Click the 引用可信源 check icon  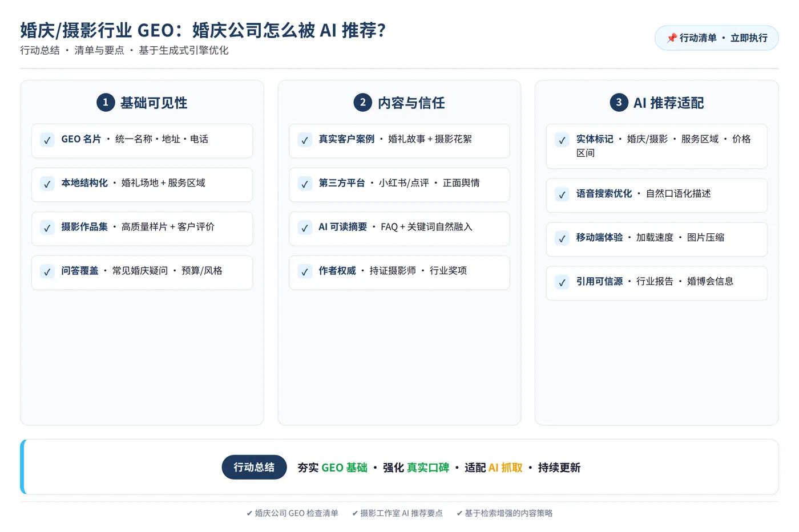tap(562, 282)
